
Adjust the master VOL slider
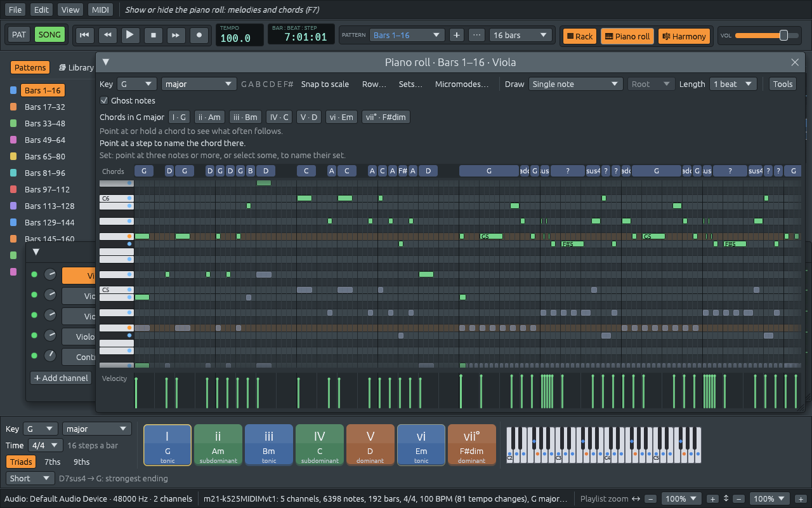[766, 35]
